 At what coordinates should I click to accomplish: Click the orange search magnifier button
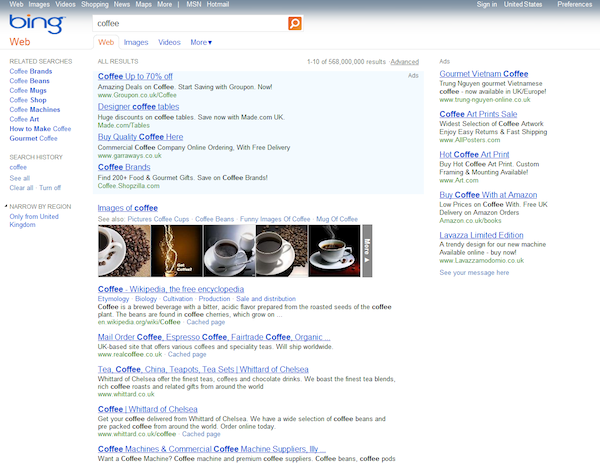click(294, 22)
